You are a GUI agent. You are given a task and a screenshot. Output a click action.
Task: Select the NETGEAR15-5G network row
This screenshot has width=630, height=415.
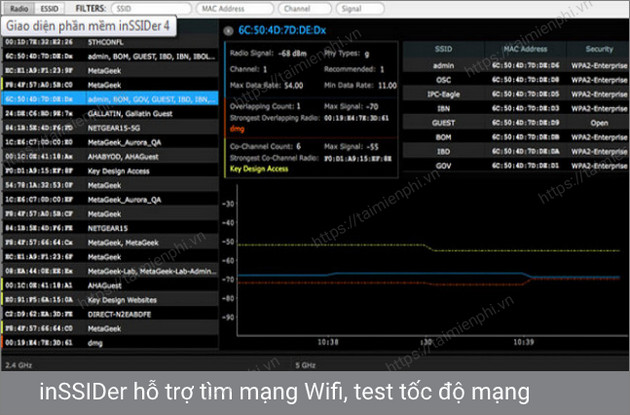(108, 128)
